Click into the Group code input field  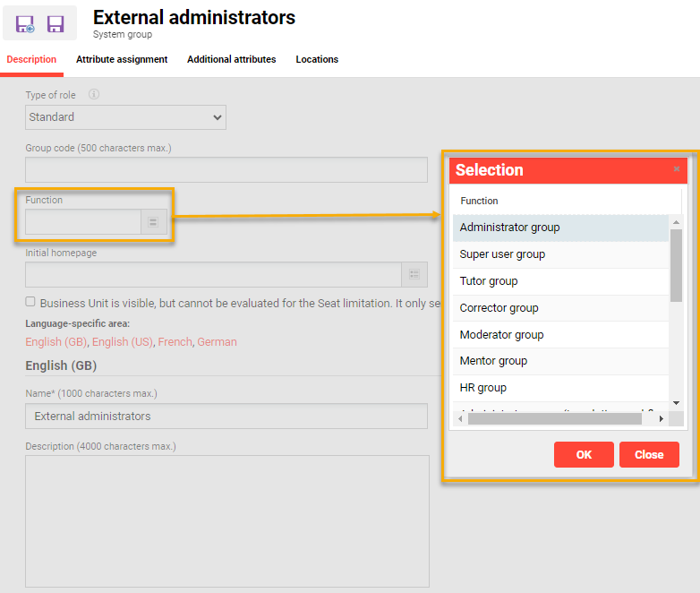click(x=226, y=170)
